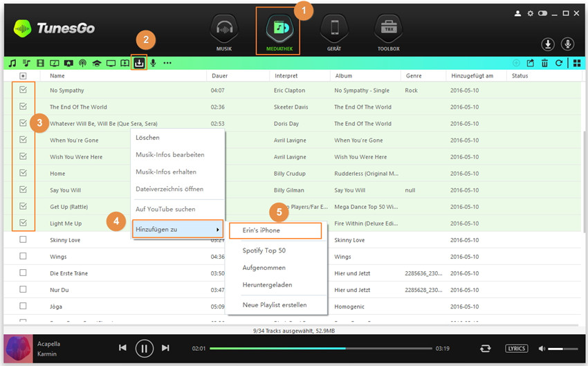Check the Skinny Love track checkbox
This screenshot has height=366, width=588.
click(x=23, y=239)
